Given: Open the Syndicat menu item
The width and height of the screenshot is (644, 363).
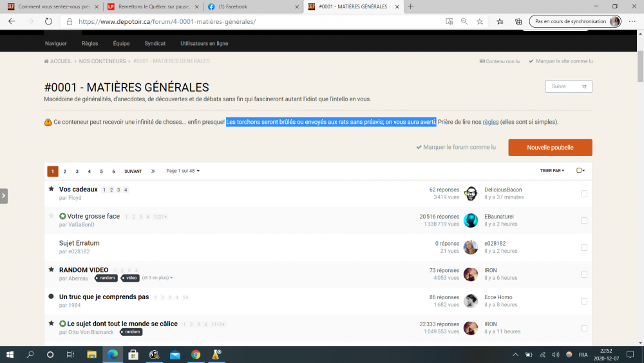Looking at the screenshot, I should coord(155,44).
